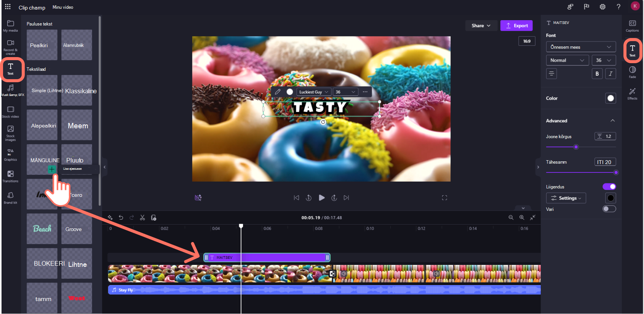Open Effects panel on right sidebar
644x314 pixels.
pyautogui.click(x=632, y=94)
